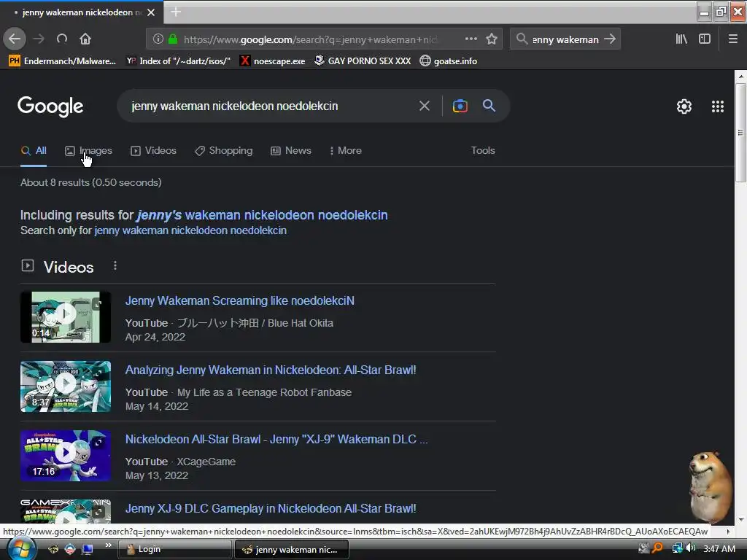The image size is (747, 560).
Task: Click the scrollbar down arrow
Action: [x=740, y=519]
